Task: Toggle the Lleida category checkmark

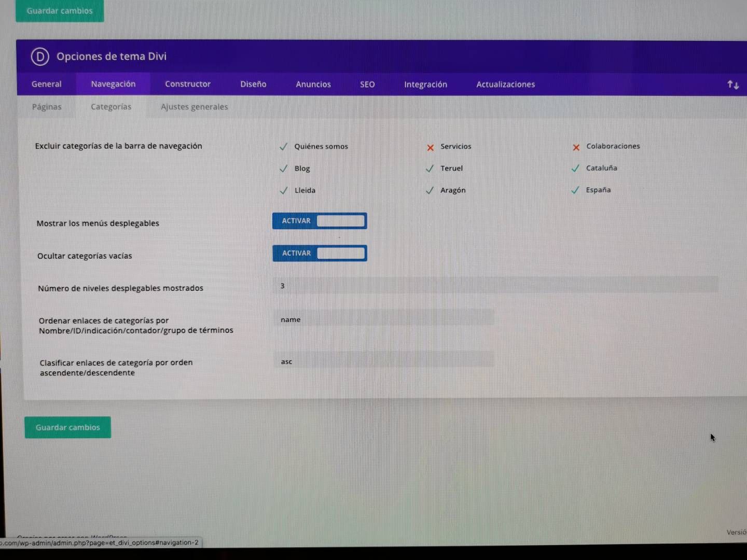Action: (283, 190)
